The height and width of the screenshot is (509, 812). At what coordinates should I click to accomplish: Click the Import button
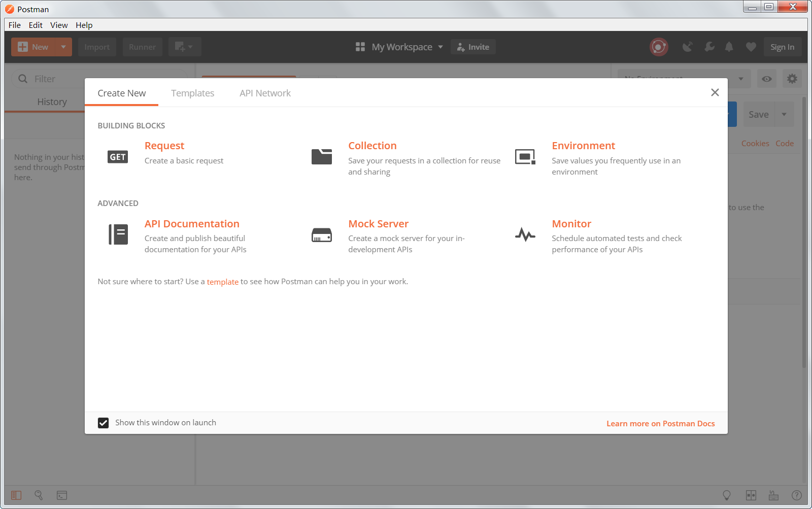point(97,47)
